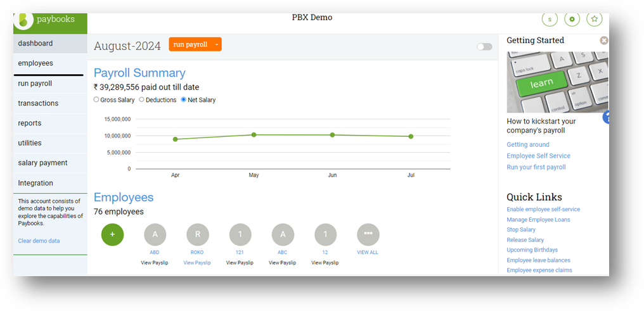Click the August-2024 month label
This screenshot has width=644, height=311.
127,46
